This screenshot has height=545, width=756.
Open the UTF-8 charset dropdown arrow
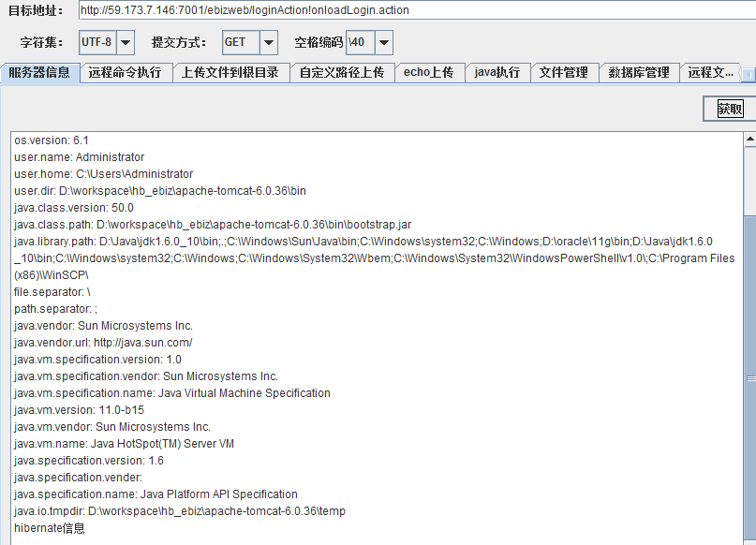coord(126,42)
